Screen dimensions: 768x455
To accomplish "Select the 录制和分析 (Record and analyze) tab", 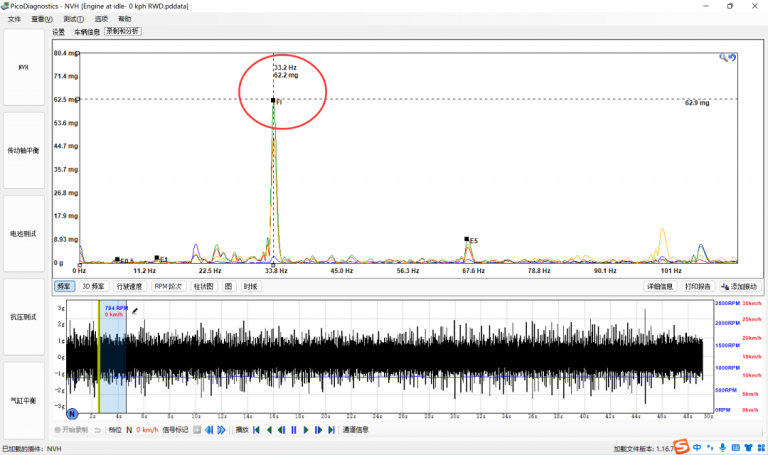I will click(x=123, y=31).
